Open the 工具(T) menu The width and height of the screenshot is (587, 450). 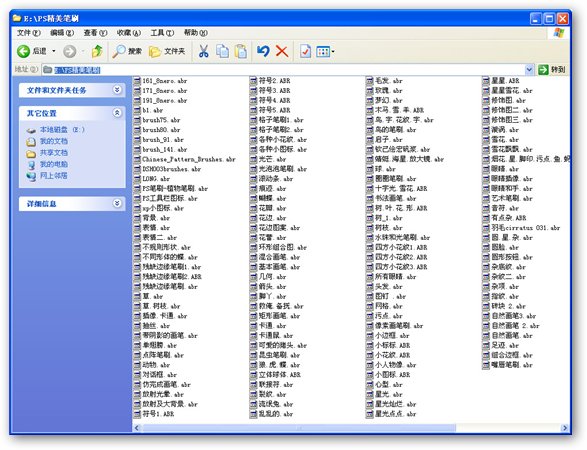pyautogui.click(x=162, y=33)
